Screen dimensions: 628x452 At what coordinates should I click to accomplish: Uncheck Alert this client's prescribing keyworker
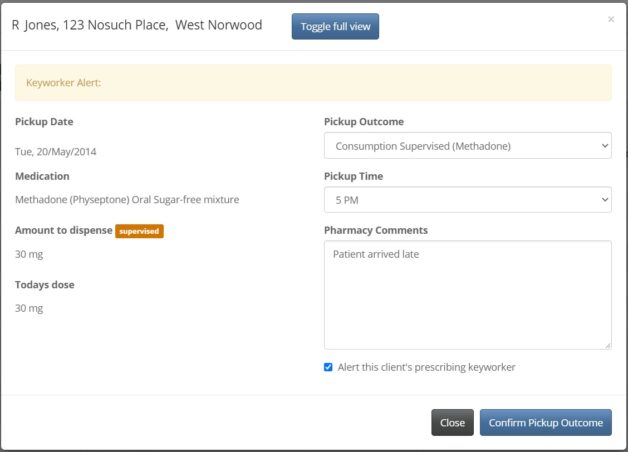click(x=328, y=367)
